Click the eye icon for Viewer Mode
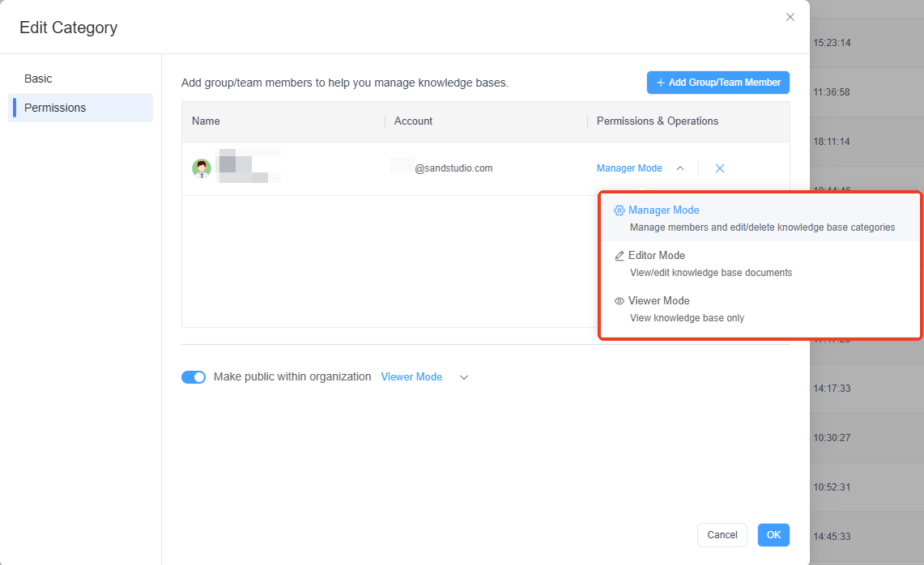 [620, 301]
